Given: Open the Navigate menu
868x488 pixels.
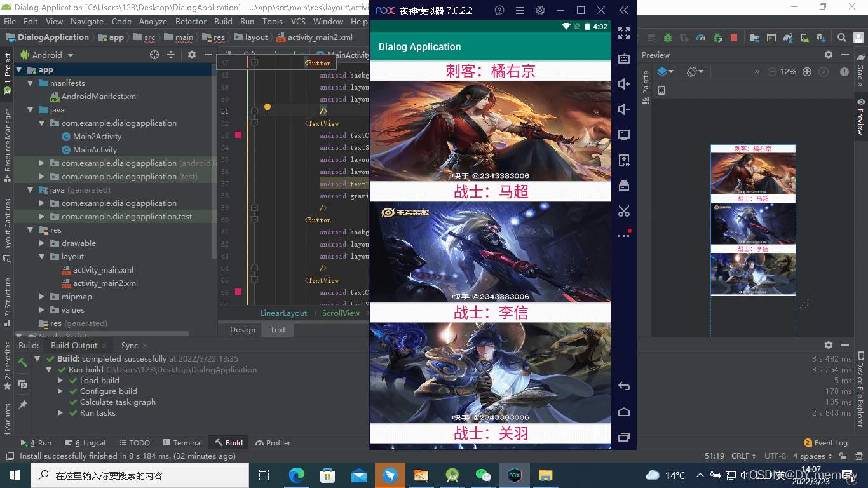Looking at the screenshot, I should [87, 21].
